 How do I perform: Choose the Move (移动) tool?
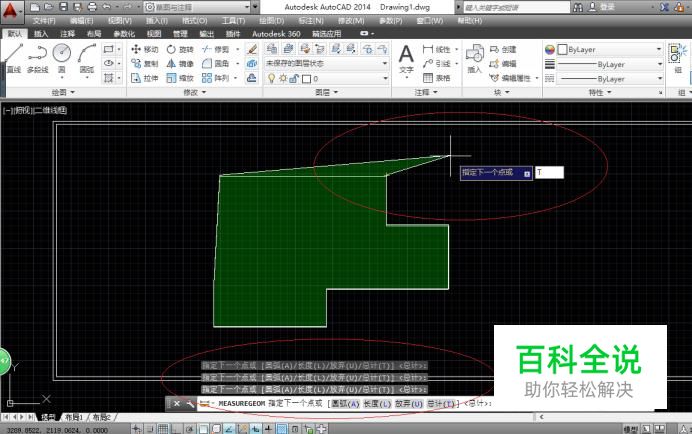[145, 49]
